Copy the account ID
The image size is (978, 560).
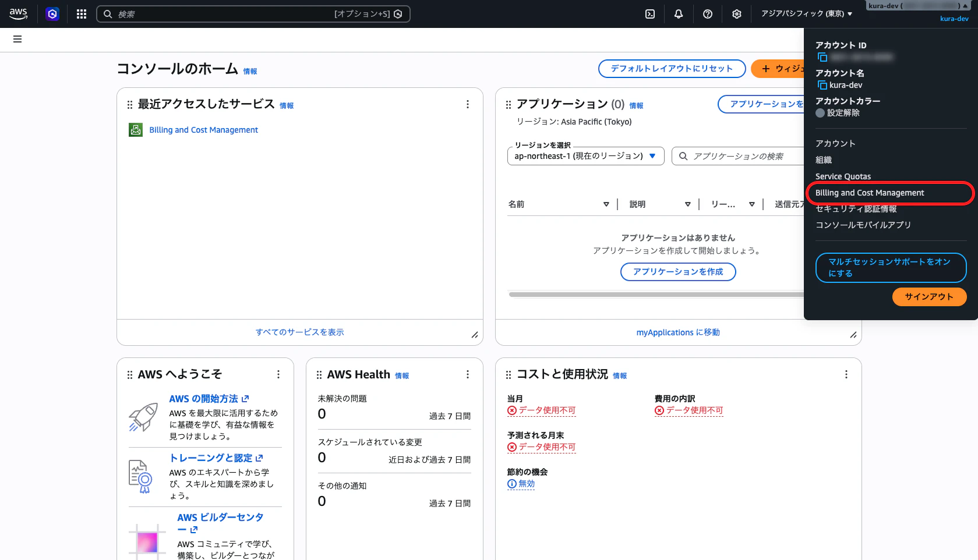coord(822,57)
